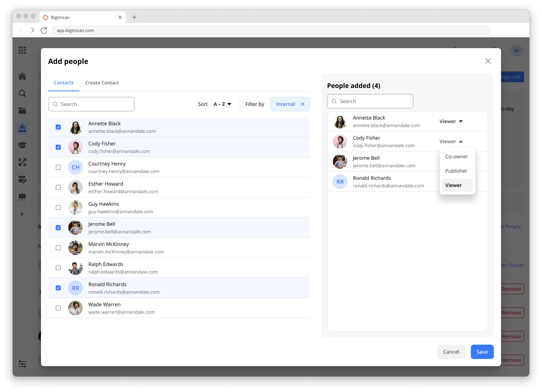Click the browser forward arrow
Image resolution: width=542 pixels, height=392 pixels.
click(x=32, y=30)
